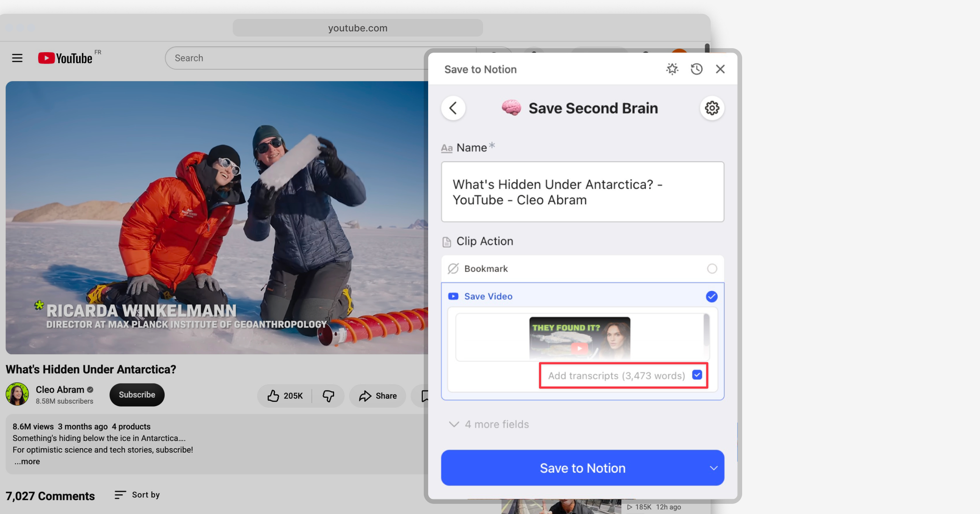The width and height of the screenshot is (980, 514).
Task: Click the Share arrow button
Action: 378,396
